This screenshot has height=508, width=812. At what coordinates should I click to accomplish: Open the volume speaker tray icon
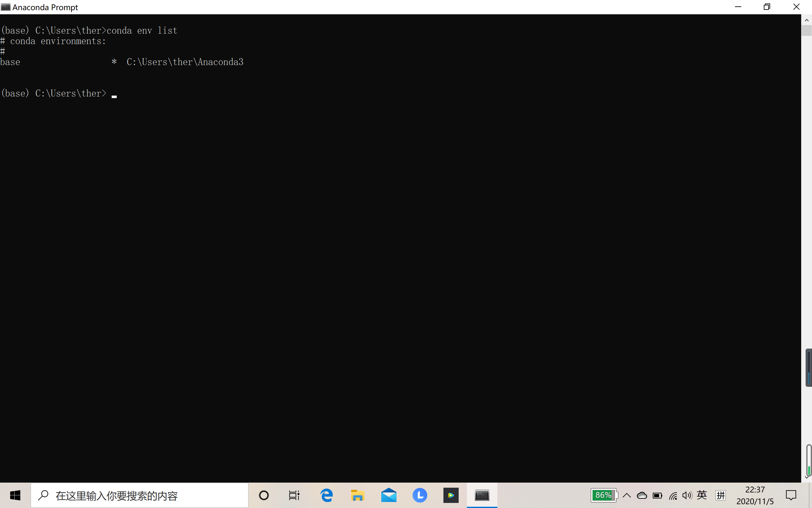[x=687, y=495]
